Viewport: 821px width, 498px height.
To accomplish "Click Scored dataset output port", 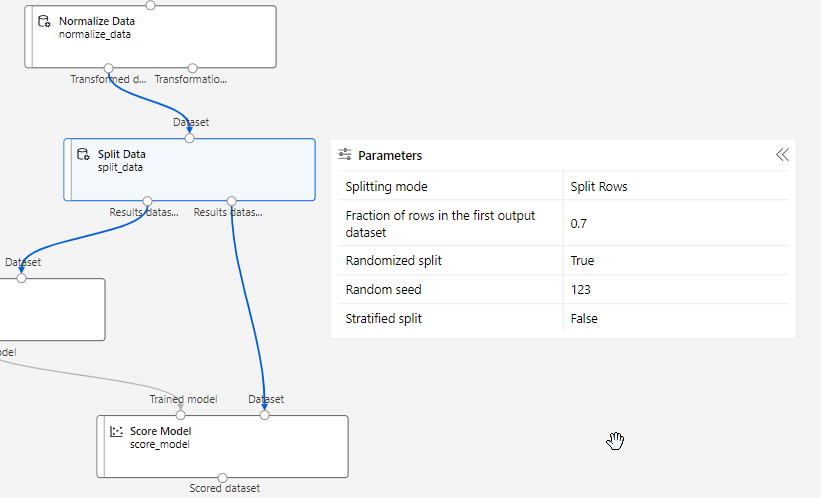I will click(223, 478).
